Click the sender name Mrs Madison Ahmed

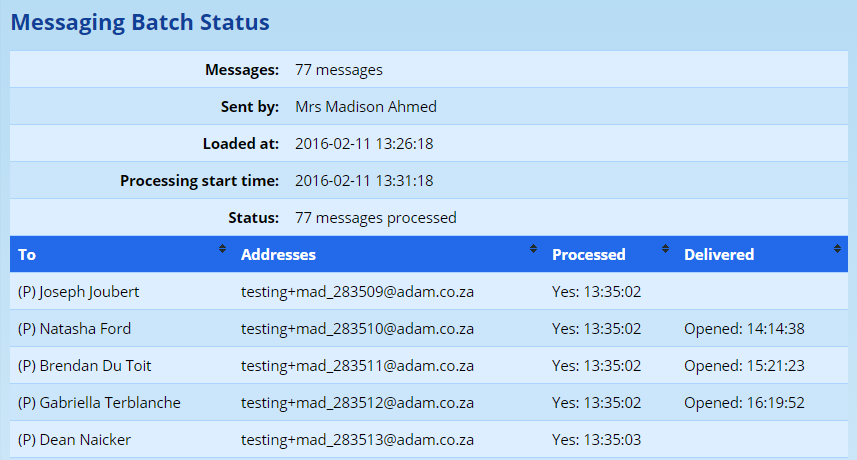click(366, 107)
